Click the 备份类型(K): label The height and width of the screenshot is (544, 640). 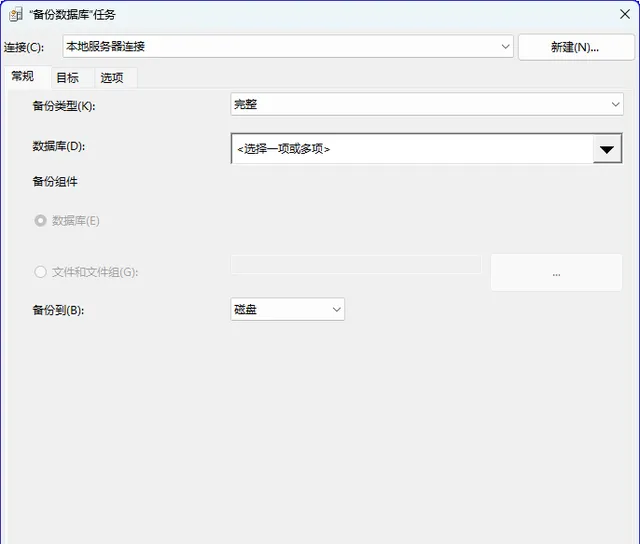coord(64,106)
